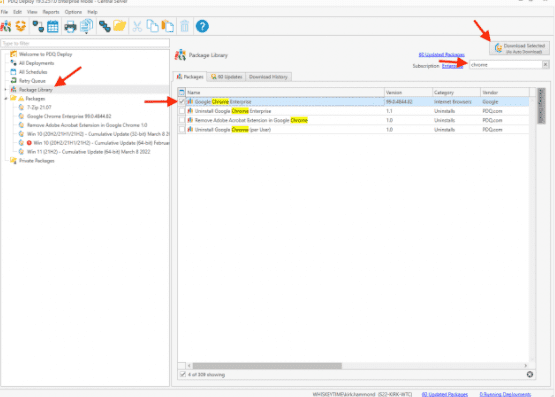Clear the chrome search filter with X
Image resolution: width=555 pixels, height=397 pixels.
pyautogui.click(x=545, y=64)
